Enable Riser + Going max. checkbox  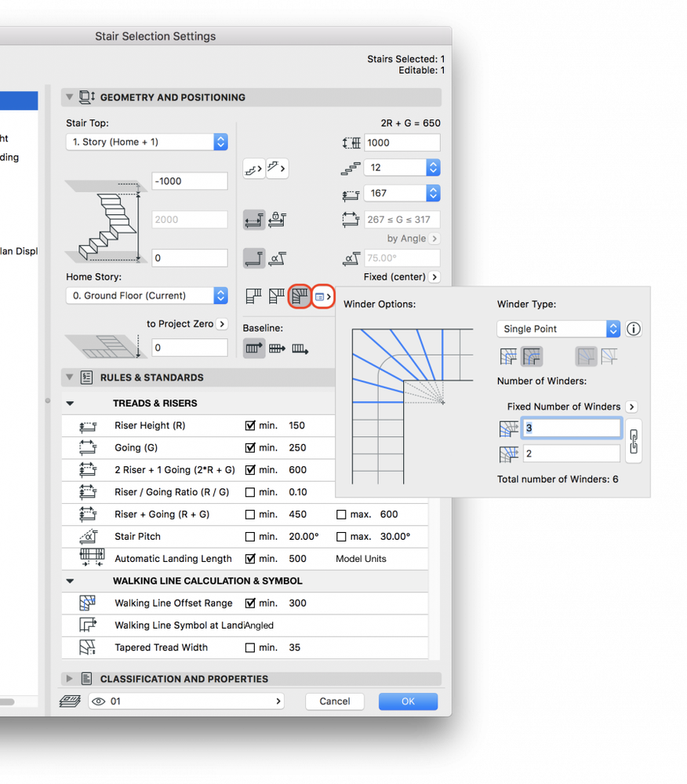[341, 515]
